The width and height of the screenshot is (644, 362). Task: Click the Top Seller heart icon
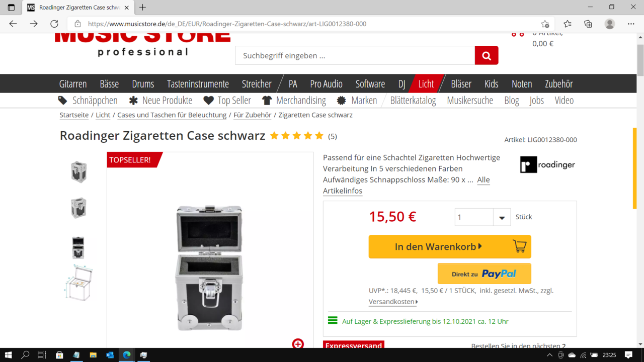pyautogui.click(x=209, y=101)
